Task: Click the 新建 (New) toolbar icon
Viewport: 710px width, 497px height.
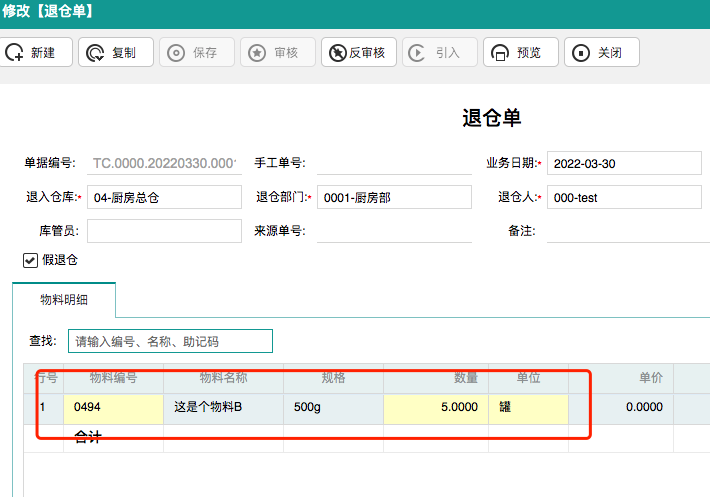Action: [x=15, y=53]
